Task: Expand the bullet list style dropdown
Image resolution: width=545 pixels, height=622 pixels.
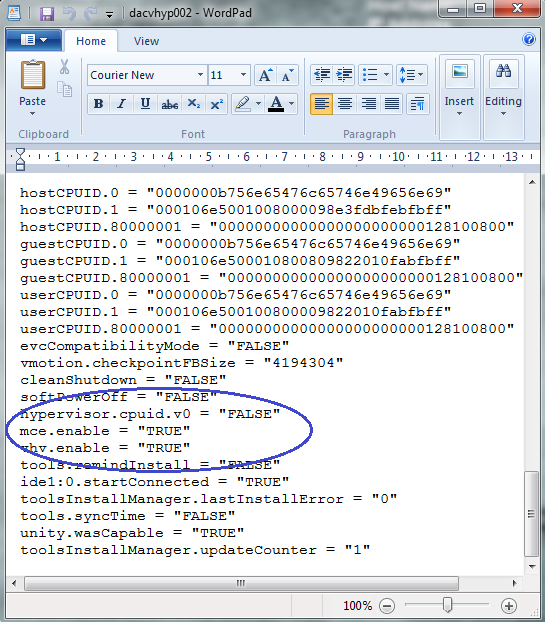Action: [386, 75]
